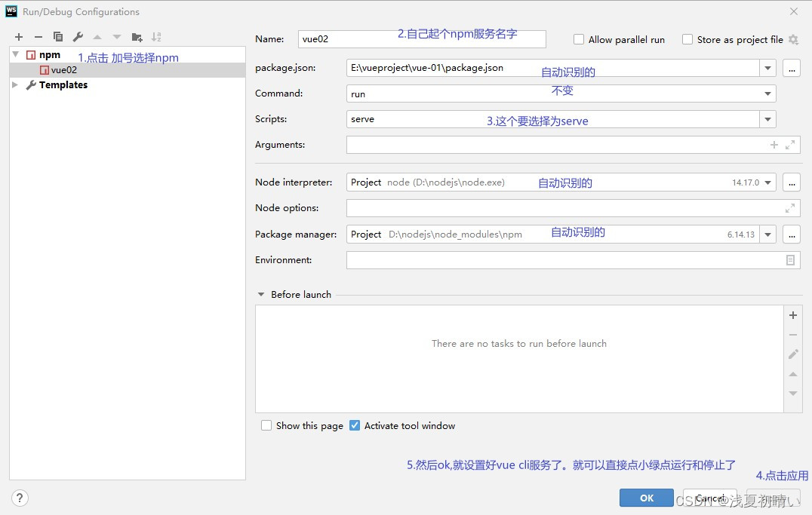This screenshot has height=515, width=812.
Task: Browse Package manager with ellipsis button
Action: [x=792, y=235]
